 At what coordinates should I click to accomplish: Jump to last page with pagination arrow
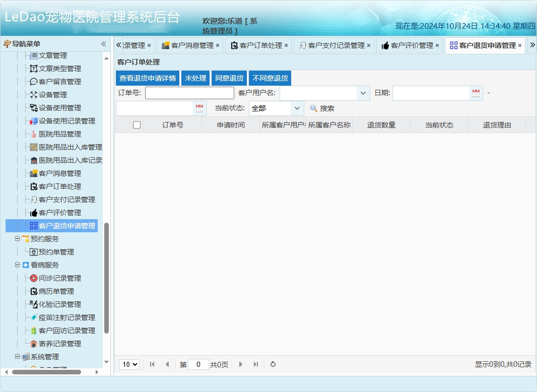point(255,364)
